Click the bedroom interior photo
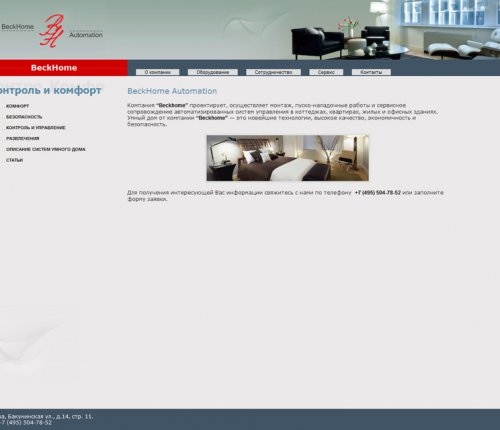Viewport: 500px width, 430px height. pyautogui.click(x=288, y=158)
